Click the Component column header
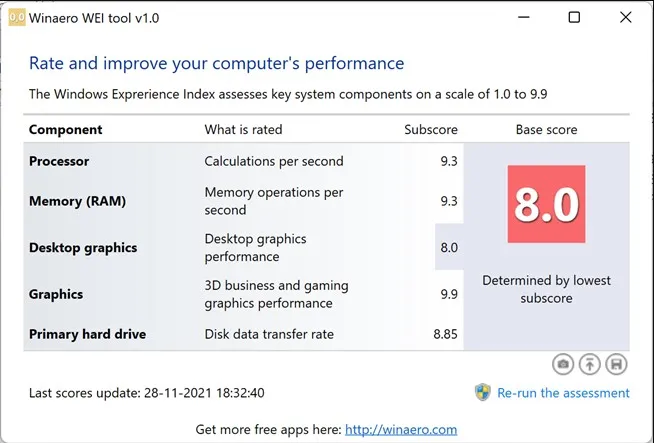654x443 pixels. 68,129
